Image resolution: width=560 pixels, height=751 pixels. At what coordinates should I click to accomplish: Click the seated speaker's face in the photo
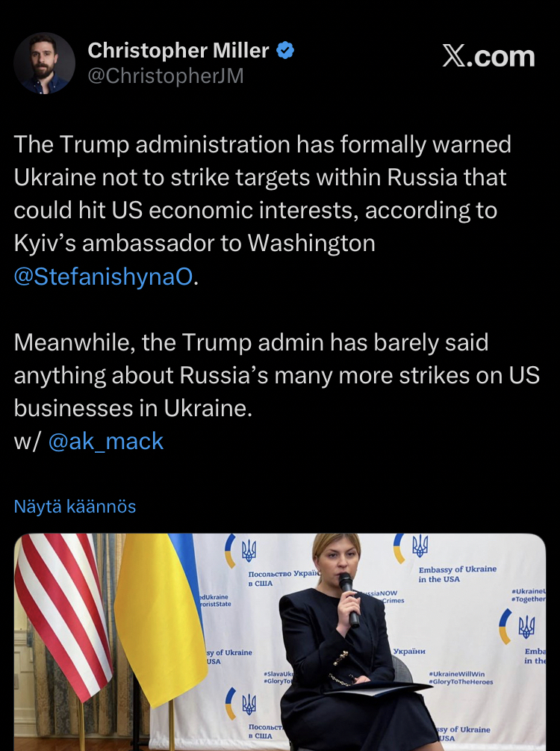[335, 562]
